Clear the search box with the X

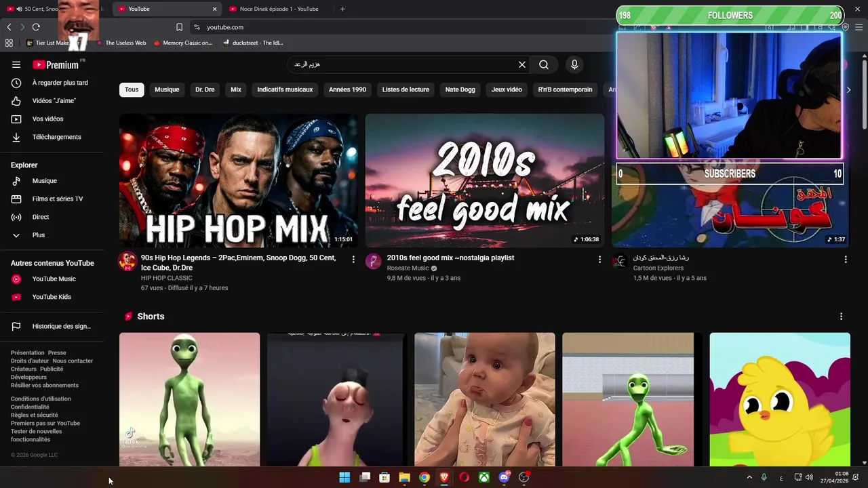point(522,64)
